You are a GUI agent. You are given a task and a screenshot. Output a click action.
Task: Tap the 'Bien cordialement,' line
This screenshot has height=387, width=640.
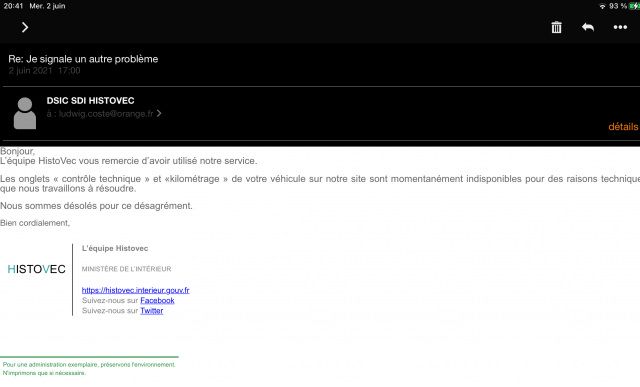(x=35, y=223)
